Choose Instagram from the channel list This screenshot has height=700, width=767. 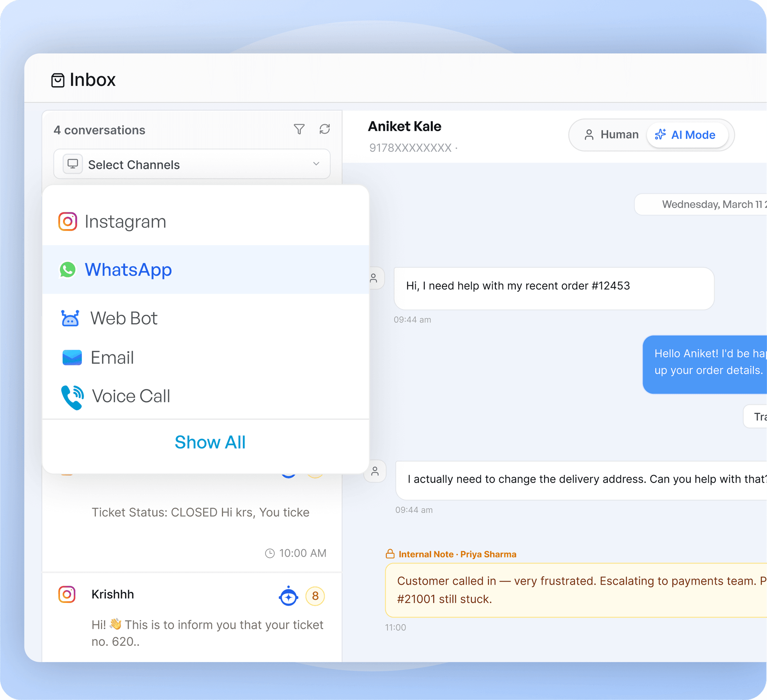click(x=205, y=221)
